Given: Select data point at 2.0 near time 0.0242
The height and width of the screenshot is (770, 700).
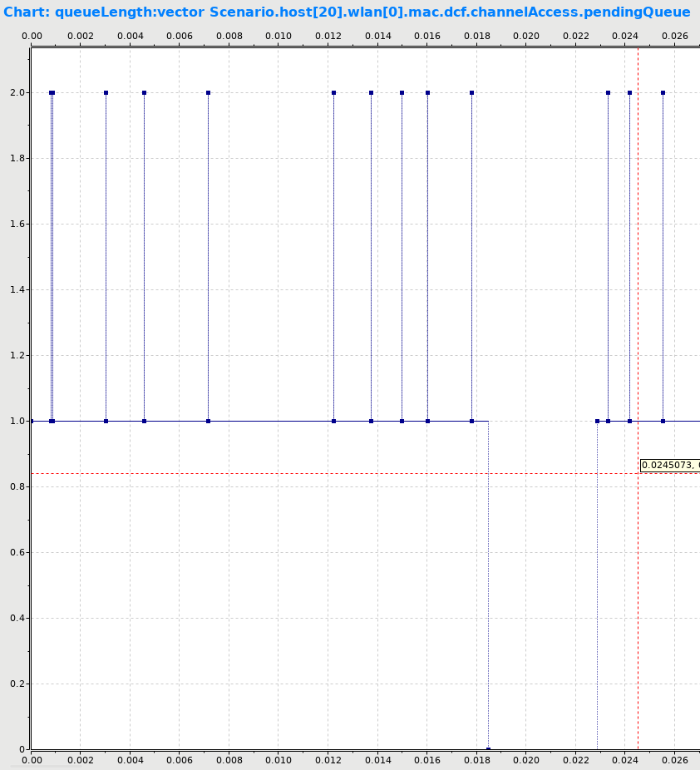Looking at the screenshot, I should [630, 93].
